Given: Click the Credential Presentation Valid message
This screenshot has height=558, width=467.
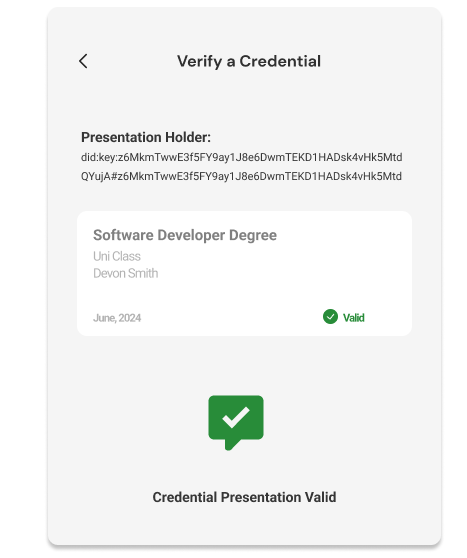Looking at the screenshot, I should 244,497.
